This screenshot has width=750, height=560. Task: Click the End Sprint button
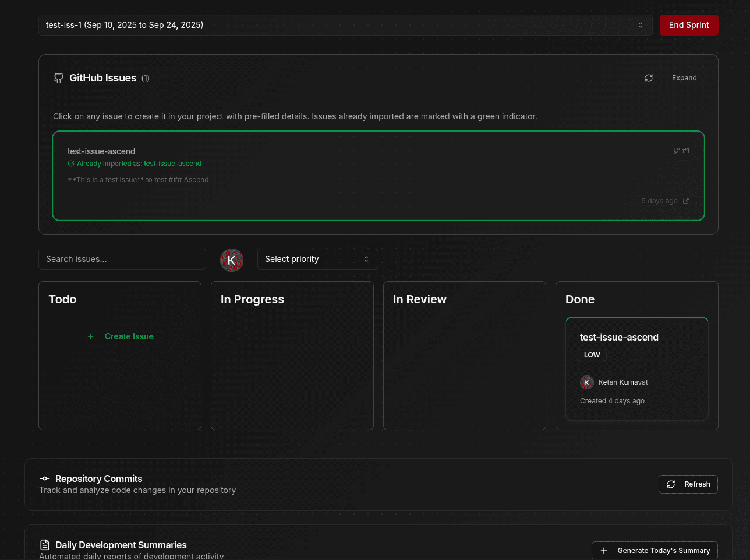pyautogui.click(x=689, y=25)
